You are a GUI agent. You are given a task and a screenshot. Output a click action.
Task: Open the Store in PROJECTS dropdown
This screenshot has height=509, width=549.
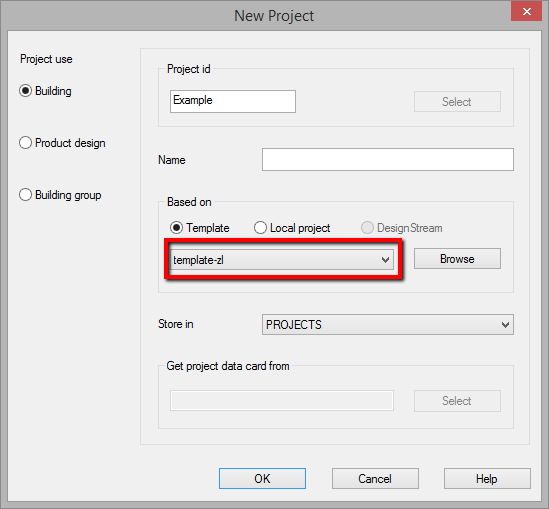pyautogui.click(x=388, y=325)
